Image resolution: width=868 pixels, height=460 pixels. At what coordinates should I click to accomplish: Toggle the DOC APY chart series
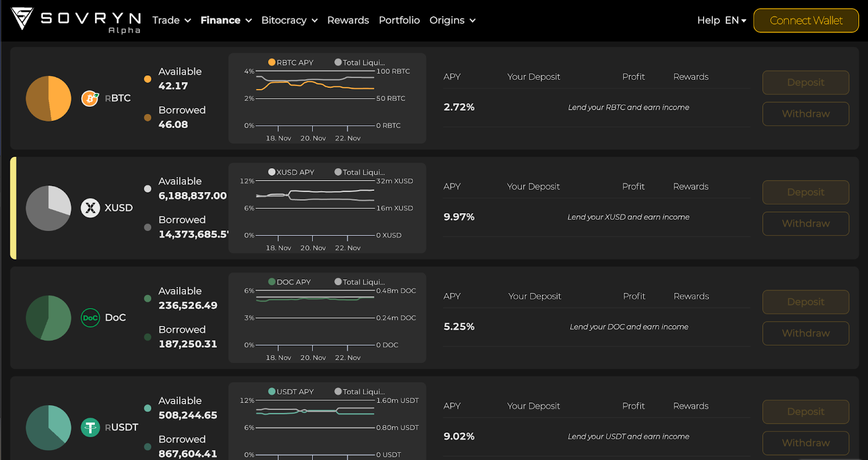coord(290,282)
